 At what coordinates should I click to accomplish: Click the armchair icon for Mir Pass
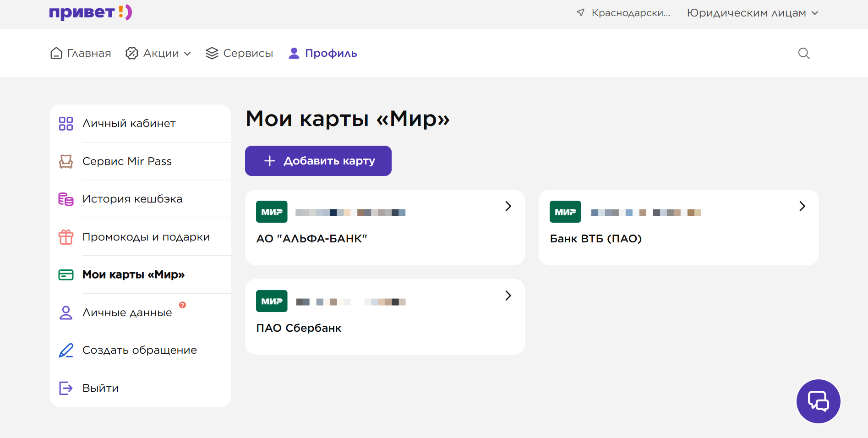(66, 161)
